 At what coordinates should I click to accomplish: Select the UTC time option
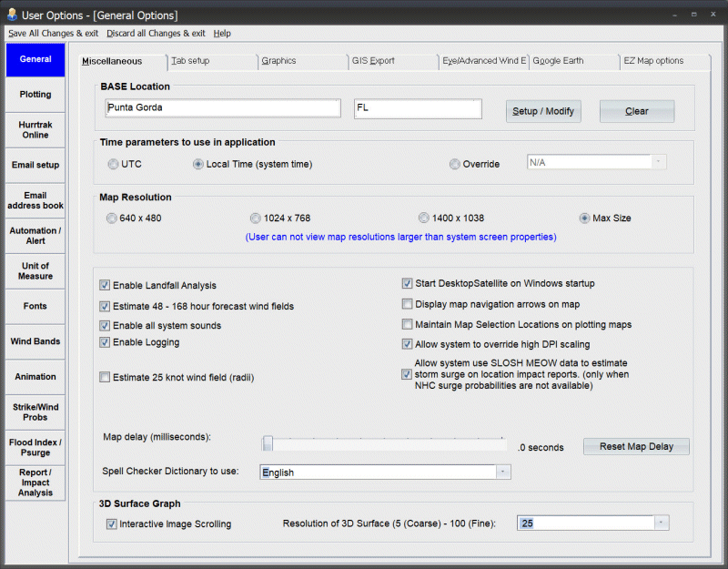113,165
